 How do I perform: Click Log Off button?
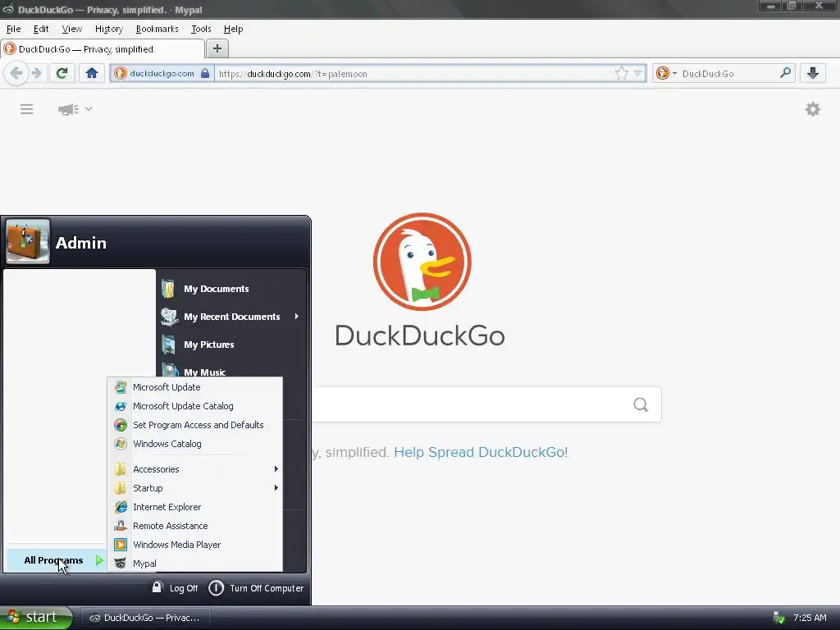point(176,588)
